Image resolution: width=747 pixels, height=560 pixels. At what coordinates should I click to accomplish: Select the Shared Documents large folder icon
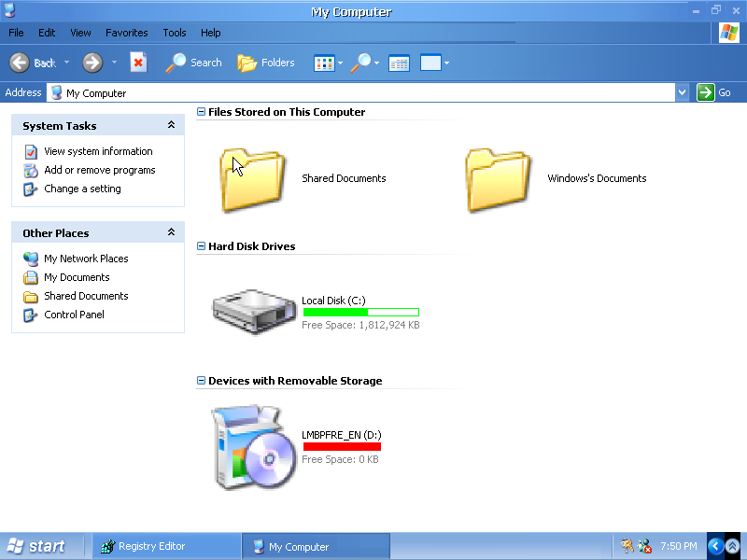pyautogui.click(x=252, y=179)
